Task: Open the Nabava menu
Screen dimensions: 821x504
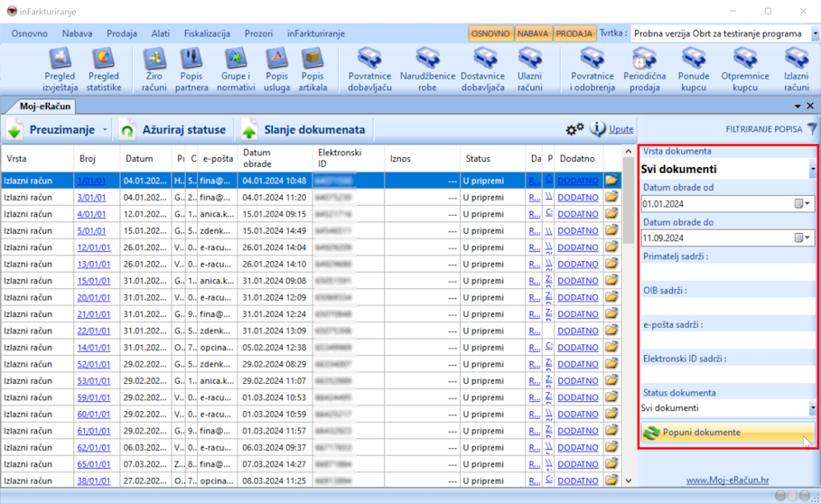Action: tap(77, 33)
